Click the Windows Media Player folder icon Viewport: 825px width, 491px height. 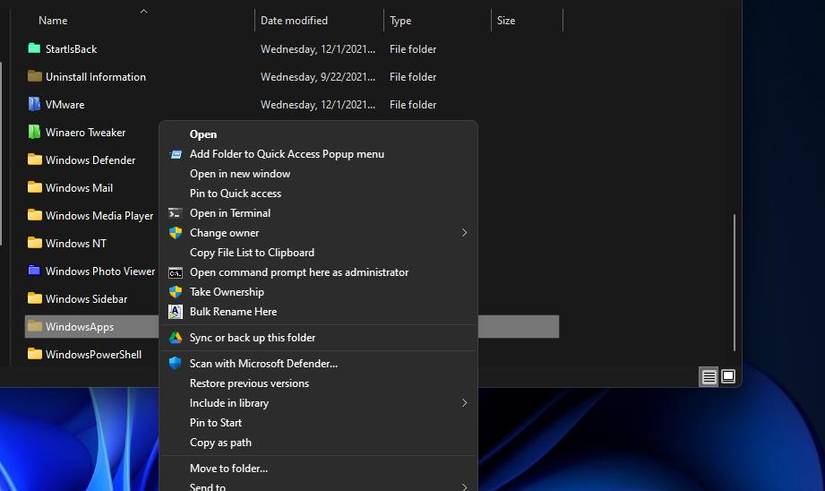click(34, 215)
